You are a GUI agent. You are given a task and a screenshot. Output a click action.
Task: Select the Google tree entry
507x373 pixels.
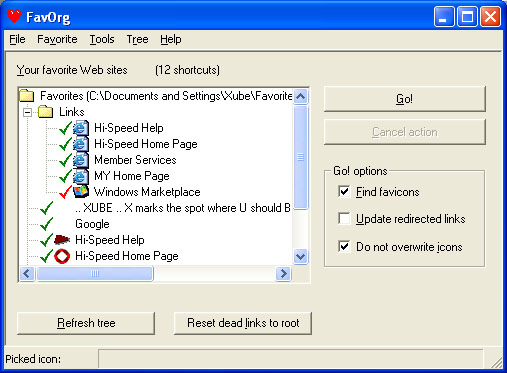pyautogui.click(x=92, y=224)
